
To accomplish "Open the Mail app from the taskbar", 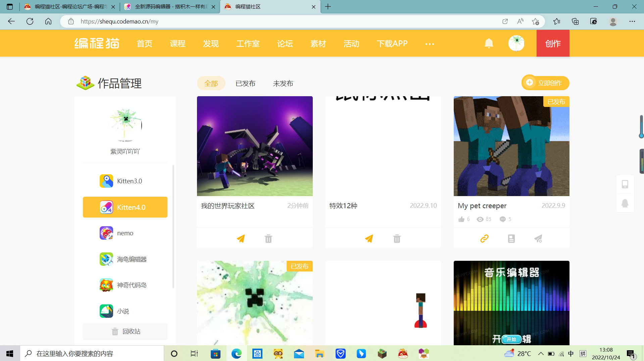I will pos(299,354).
